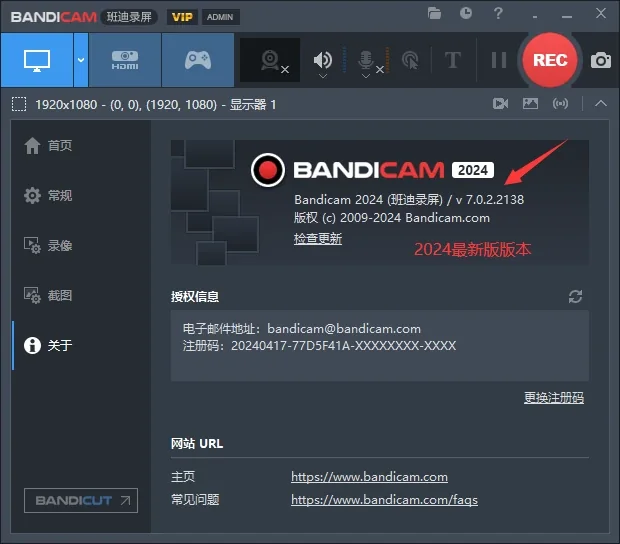
Task: Click the 2024 version badge
Action: (x=473, y=170)
